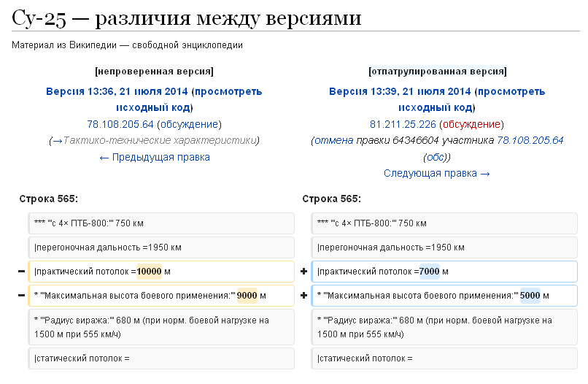Click the highlighted value 10000 in the left column
588x384 pixels.
(149, 272)
